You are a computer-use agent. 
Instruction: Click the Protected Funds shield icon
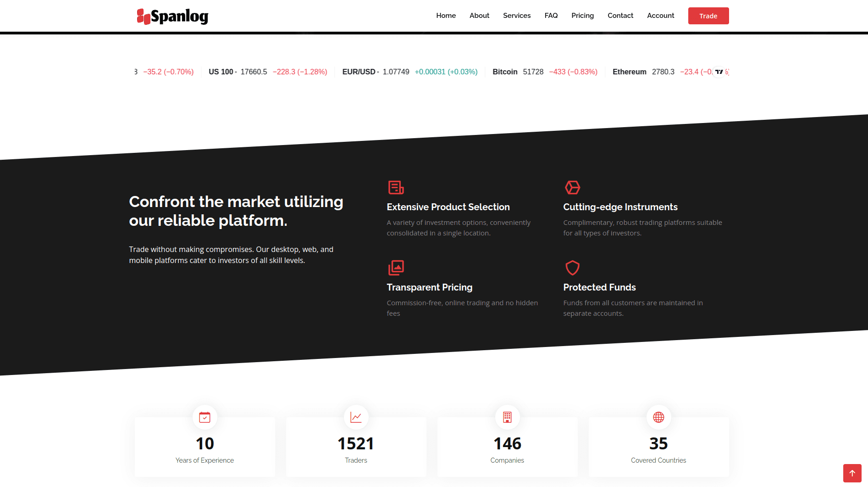(572, 268)
